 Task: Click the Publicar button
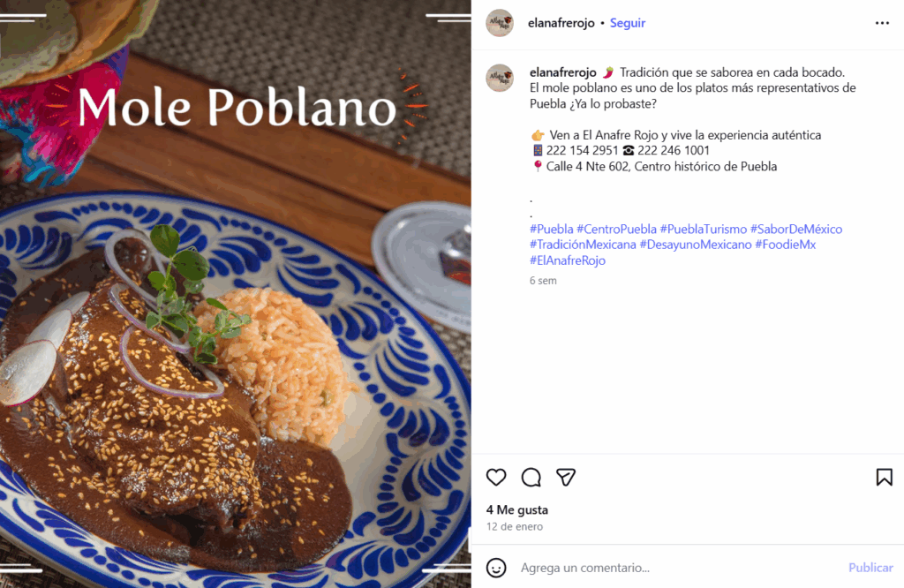[x=870, y=568]
